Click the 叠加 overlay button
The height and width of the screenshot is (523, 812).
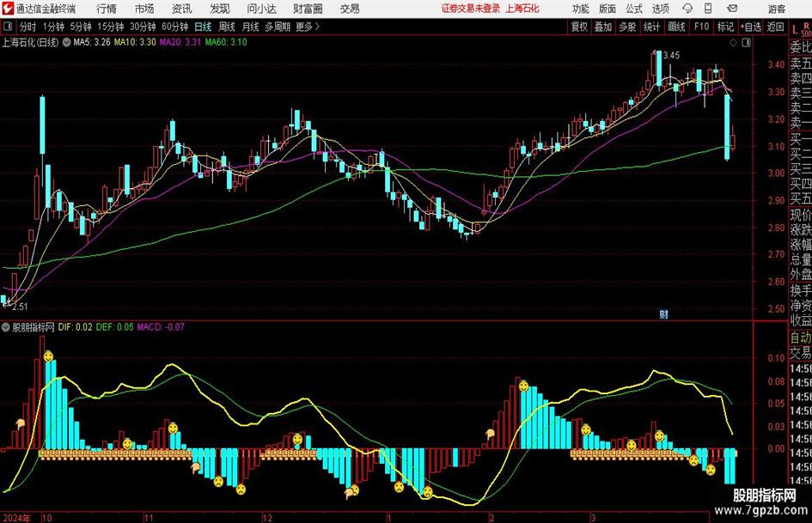(x=603, y=27)
